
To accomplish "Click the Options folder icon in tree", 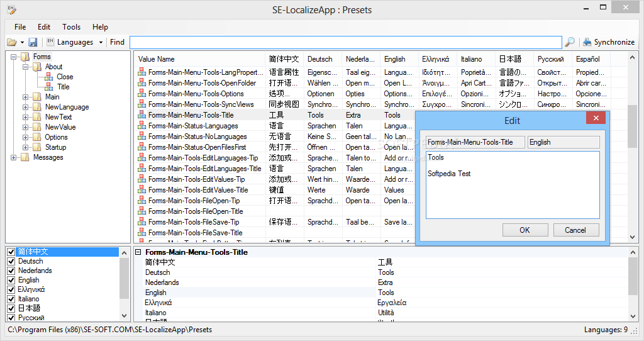I will (x=37, y=137).
